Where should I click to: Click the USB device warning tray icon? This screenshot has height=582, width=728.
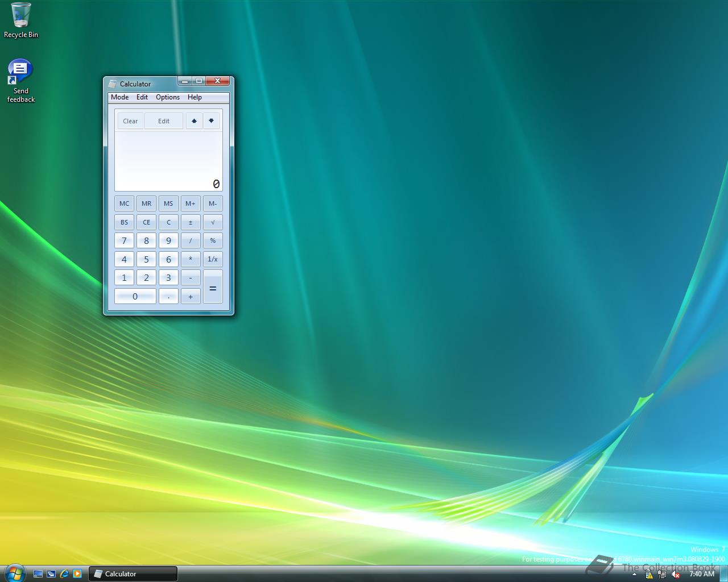[x=649, y=574]
